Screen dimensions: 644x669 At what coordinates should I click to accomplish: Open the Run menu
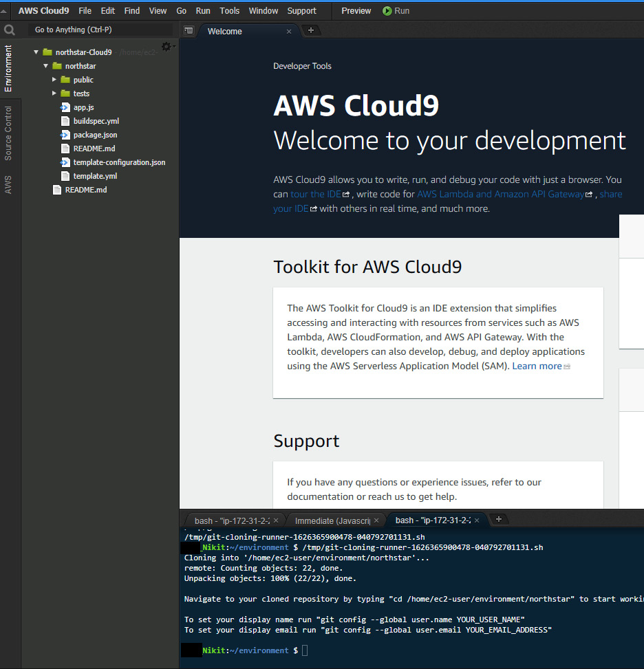(203, 11)
